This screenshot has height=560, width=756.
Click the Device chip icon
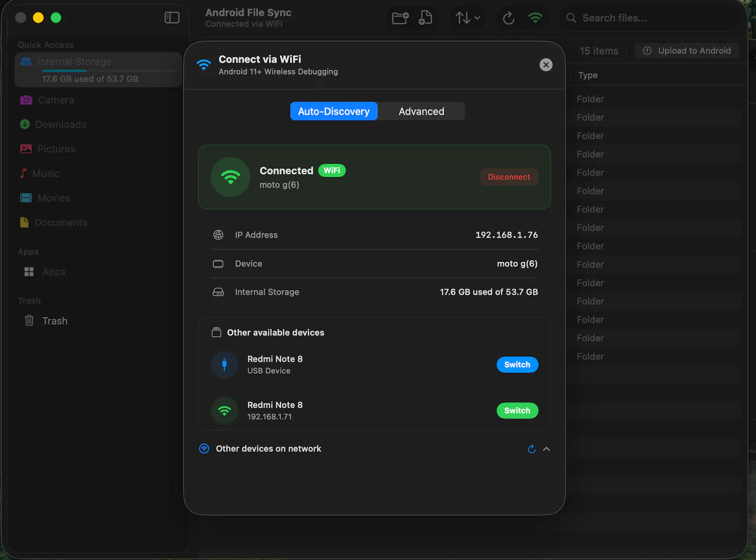pos(218,264)
